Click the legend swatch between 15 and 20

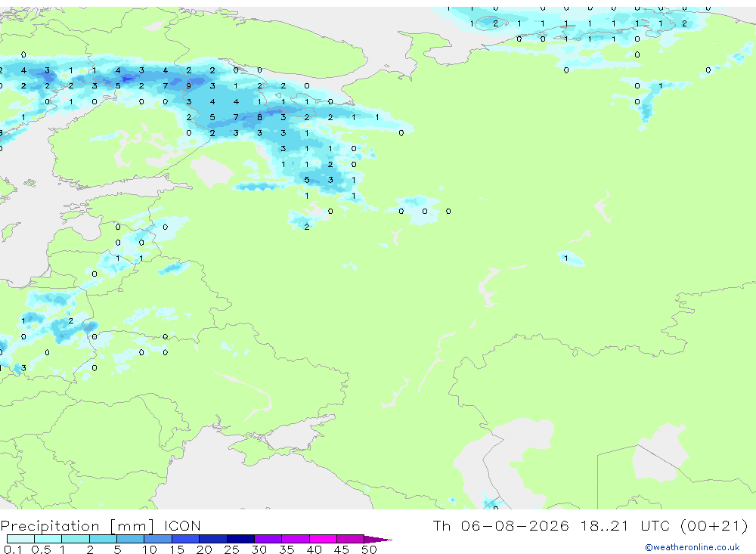(x=185, y=539)
